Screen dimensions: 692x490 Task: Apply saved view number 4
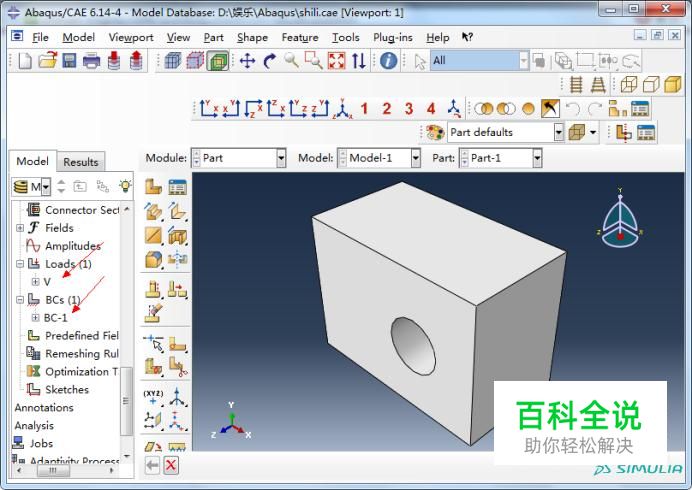(431, 109)
